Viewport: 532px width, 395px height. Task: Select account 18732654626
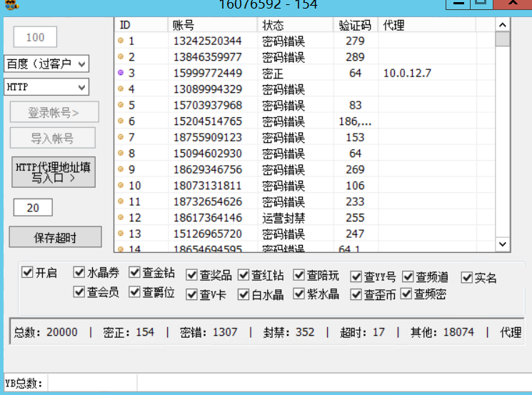pyautogui.click(x=207, y=201)
